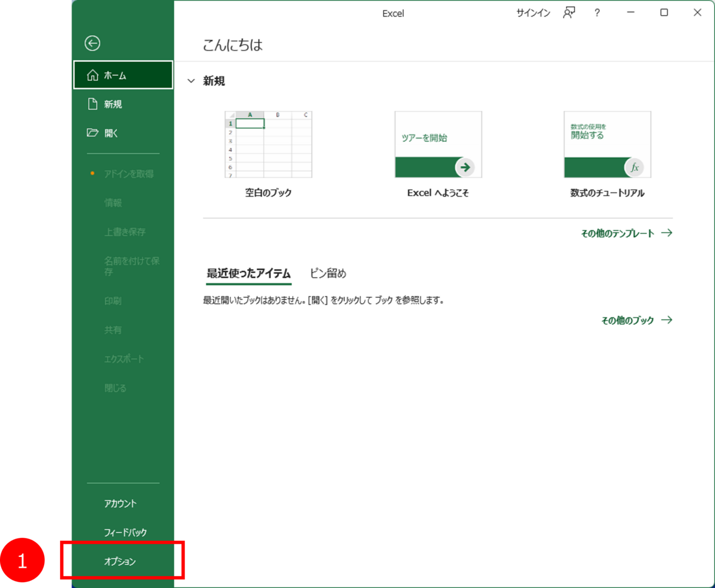Select 開く in the sidebar

pyautogui.click(x=123, y=133)
